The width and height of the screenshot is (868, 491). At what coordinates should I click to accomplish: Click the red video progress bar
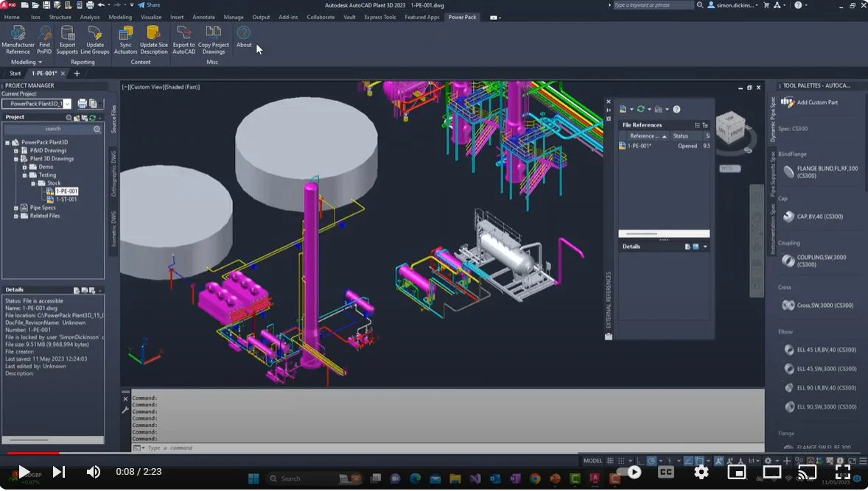tap(32, 453)
